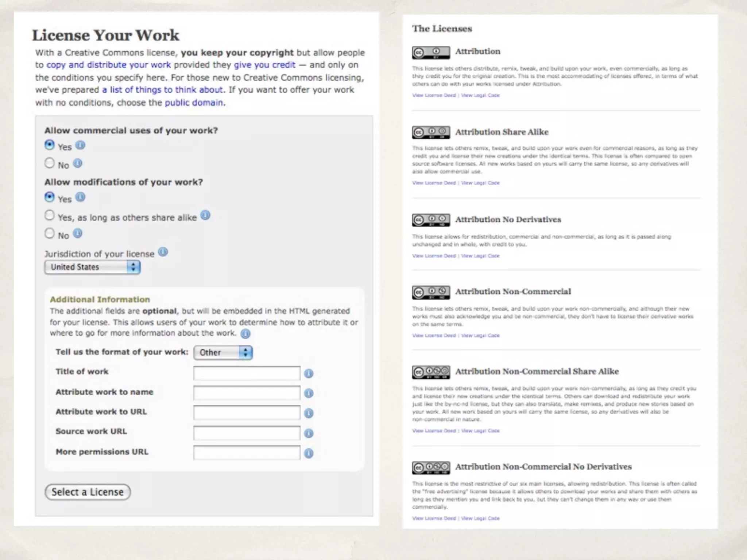Click the Attribution Share Alike heading
747x560 pixels.
(502, 132)
